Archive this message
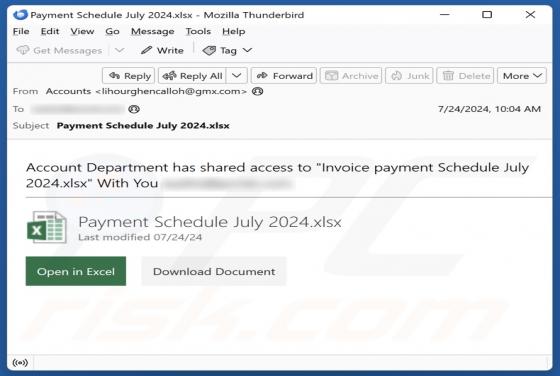 pos(351,76)
